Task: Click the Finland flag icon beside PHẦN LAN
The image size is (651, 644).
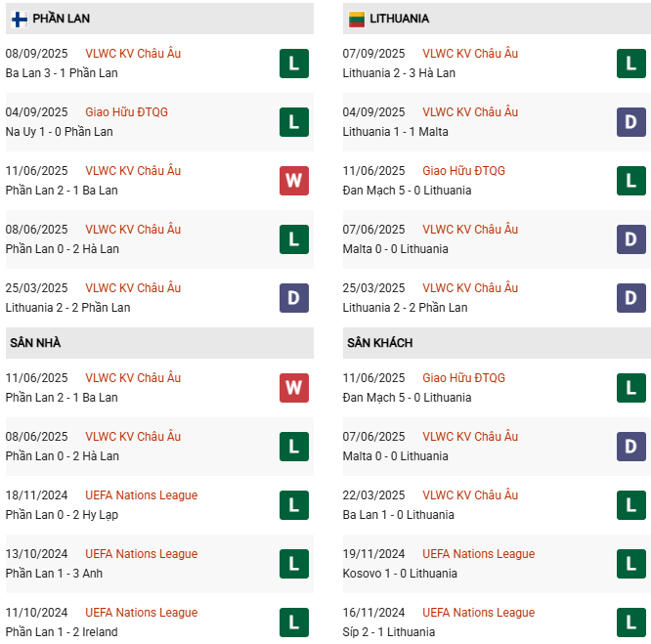Action: tap(20, 19)
